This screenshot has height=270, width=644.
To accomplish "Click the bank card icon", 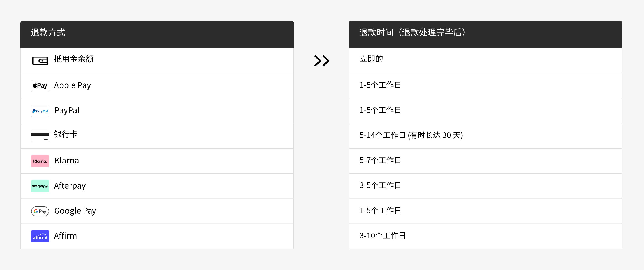I will pos(40,136).
